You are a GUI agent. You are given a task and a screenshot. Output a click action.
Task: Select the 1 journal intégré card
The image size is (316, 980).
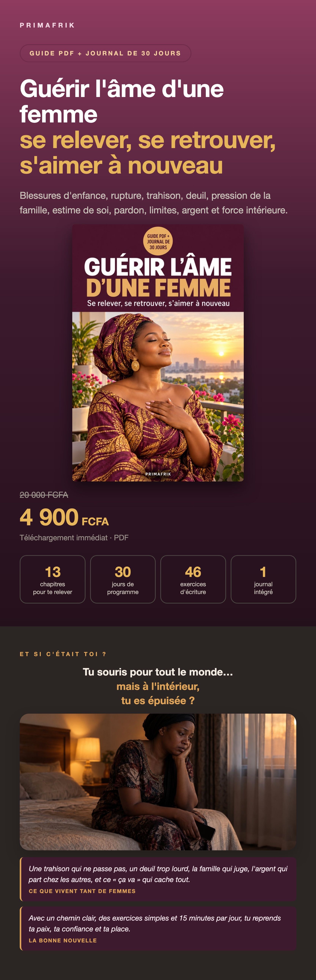(x=263, y=579)
